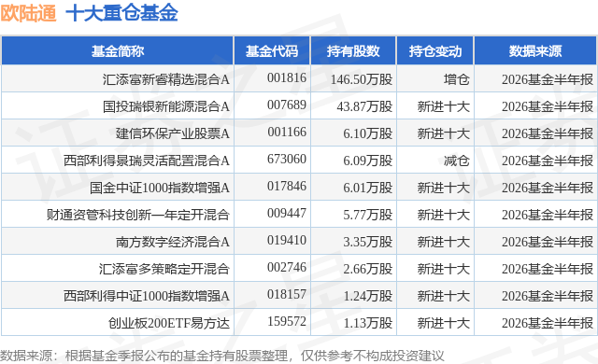Screen dimensions: 598x364
Task: Click the 欧陆通 stock name title
Action: click(x=28, y=13)
